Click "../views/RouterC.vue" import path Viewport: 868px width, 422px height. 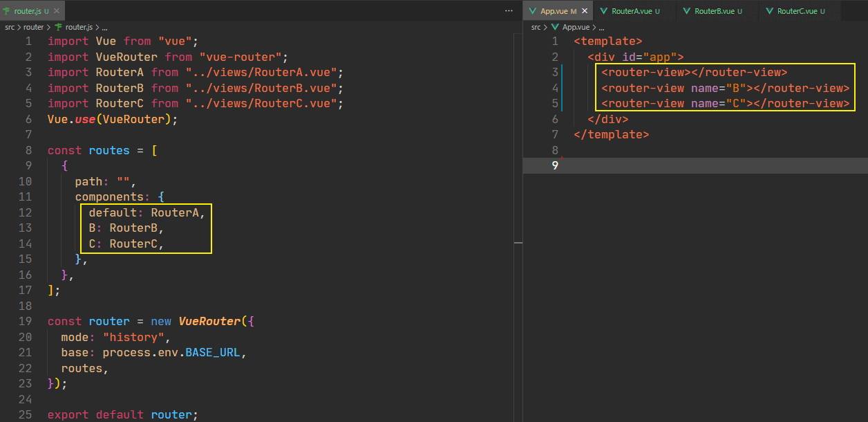261,103
